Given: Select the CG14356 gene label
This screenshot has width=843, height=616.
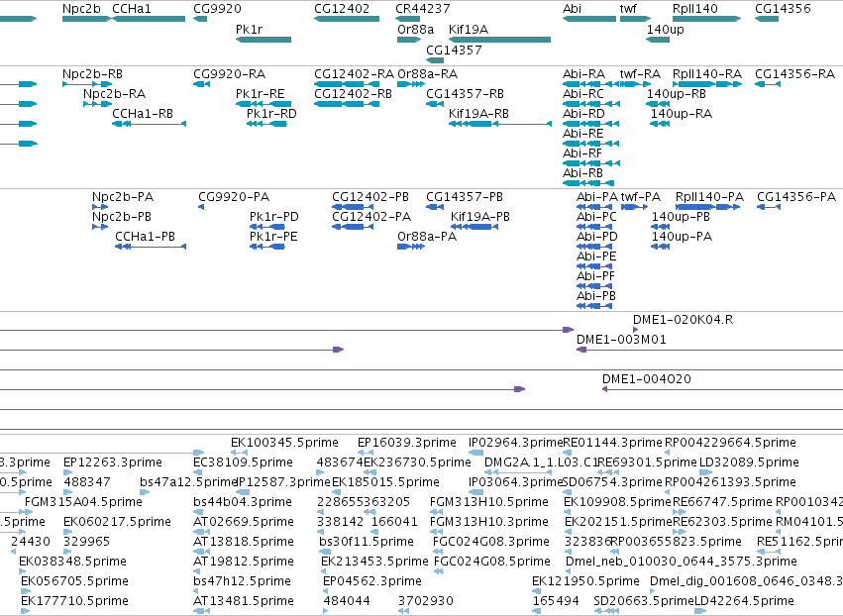Looking at the screenshot, I should [783, 9].
